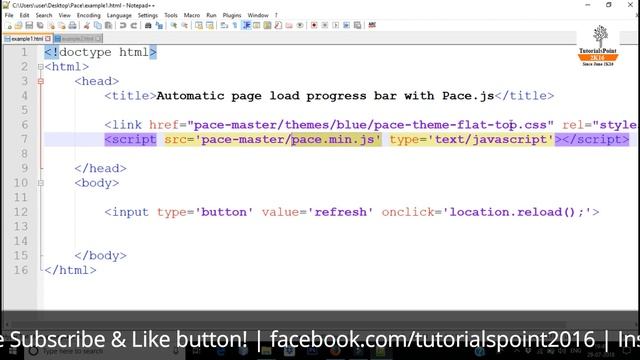Click the Stop recording macro icon

(x=325, y=25)
